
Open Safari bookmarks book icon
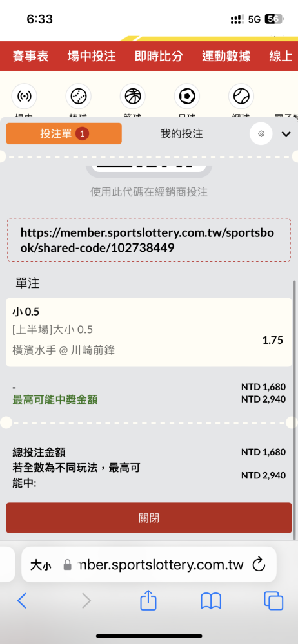211,601
